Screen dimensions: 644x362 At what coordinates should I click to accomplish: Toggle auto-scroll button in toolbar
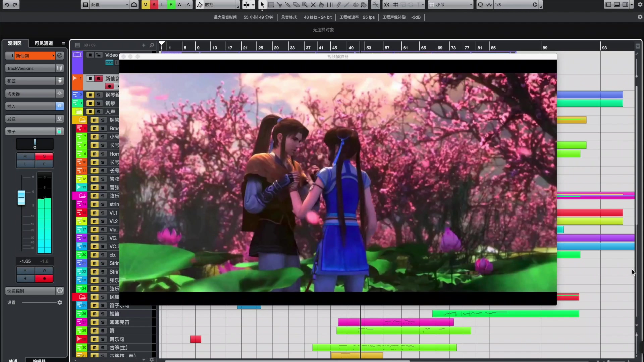point(246,5)
